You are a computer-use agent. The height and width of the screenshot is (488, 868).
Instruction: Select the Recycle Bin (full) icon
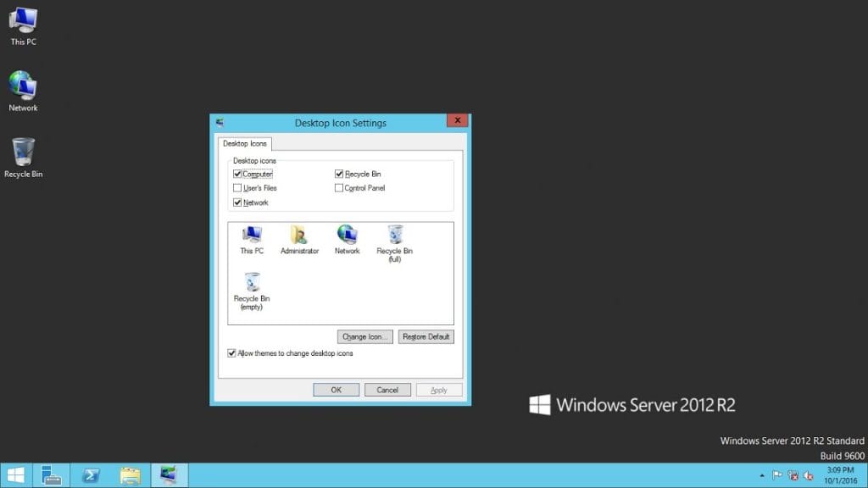(x=394, y=236)
